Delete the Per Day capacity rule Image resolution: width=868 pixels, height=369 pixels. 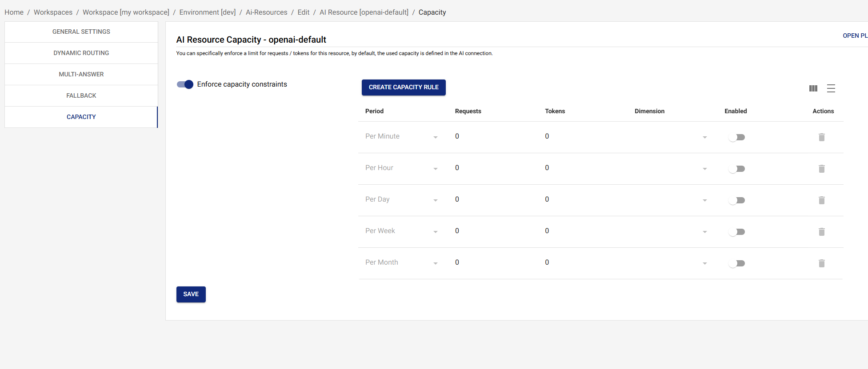821,200
